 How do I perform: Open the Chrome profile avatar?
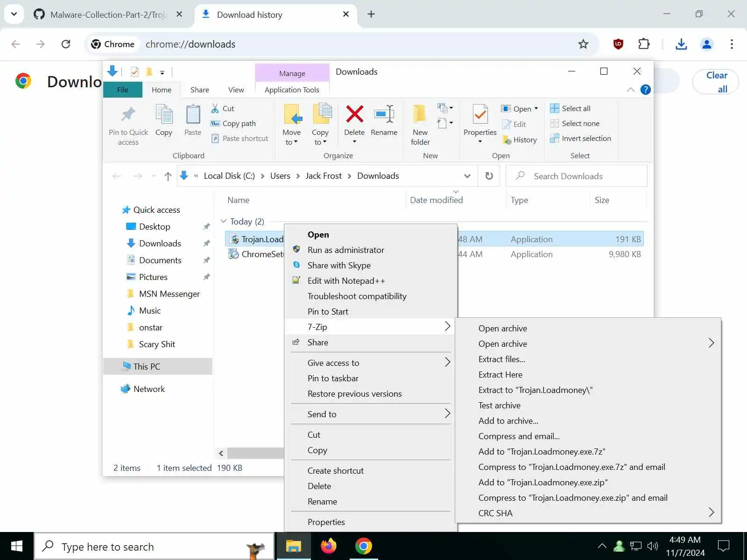click(x=707, y=44)
